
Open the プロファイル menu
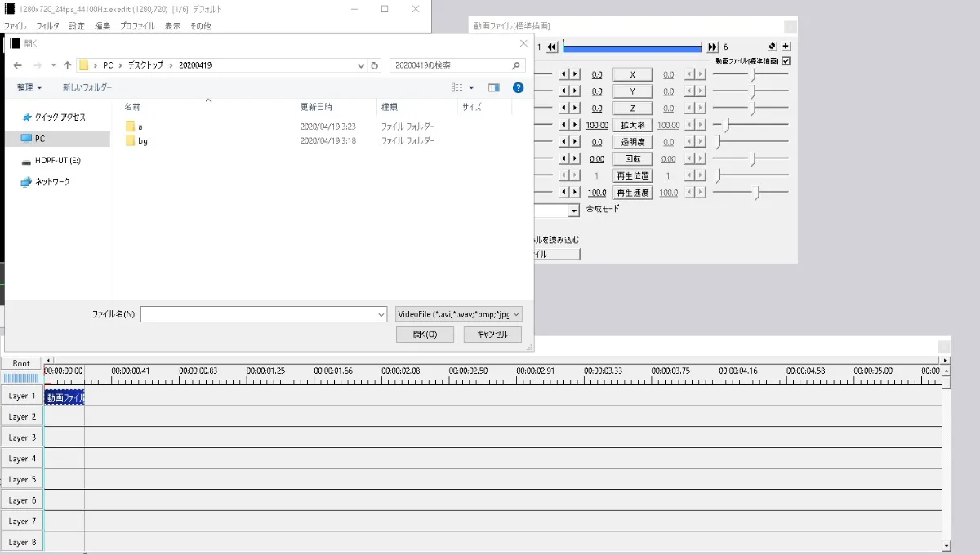pyautogui.click(x=136, y=26)
